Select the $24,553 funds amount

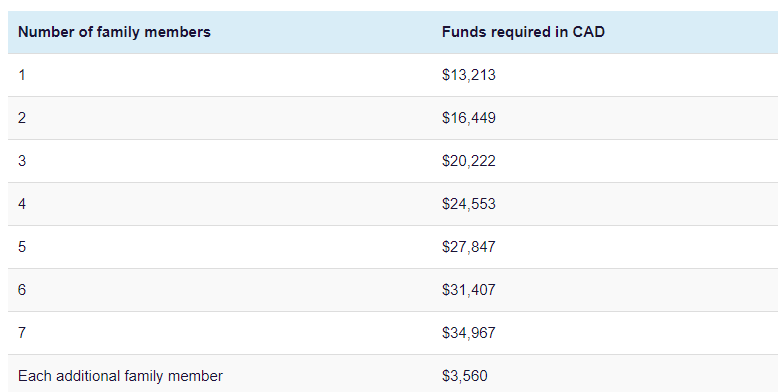(469, 204)
